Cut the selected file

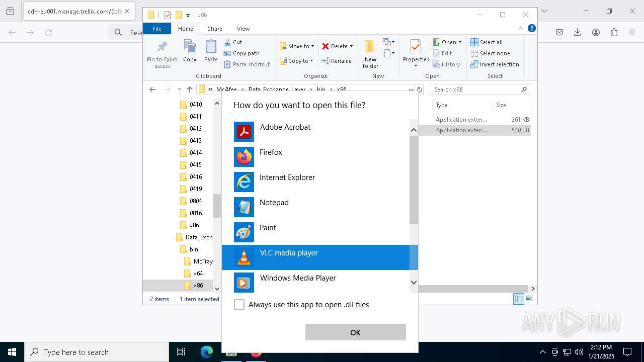pos(233,42)
